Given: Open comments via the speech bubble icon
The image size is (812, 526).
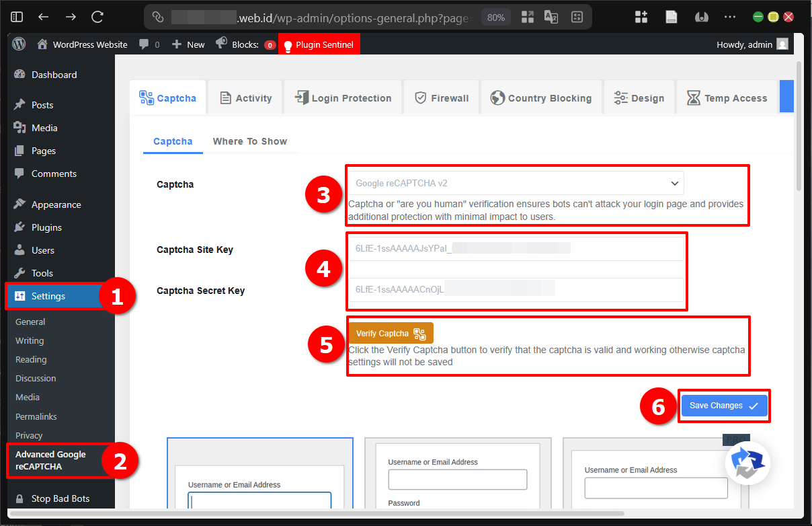Looking at the screenshot, I should [143, 44].
